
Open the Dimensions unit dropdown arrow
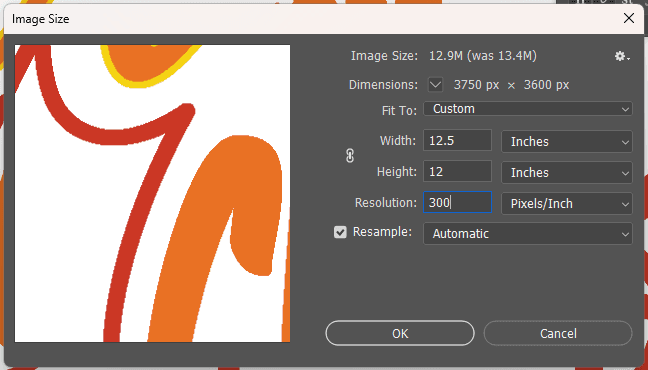pos(435,85)
